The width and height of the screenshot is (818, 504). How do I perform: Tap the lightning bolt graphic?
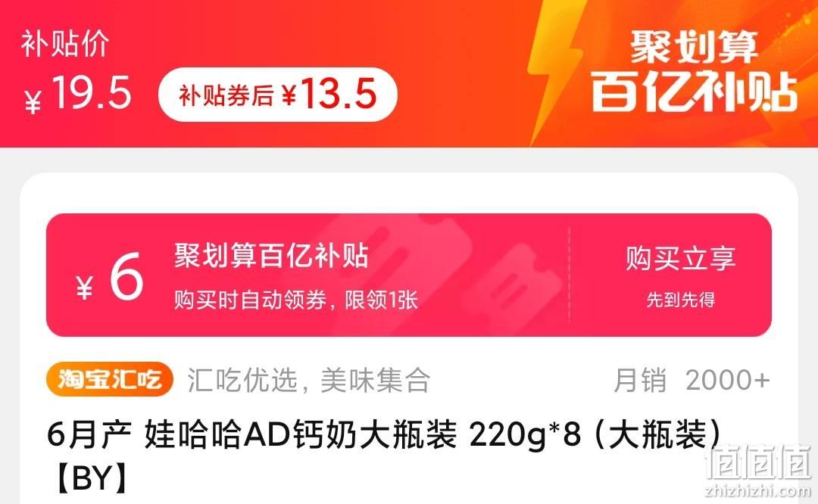coord(556,68)
